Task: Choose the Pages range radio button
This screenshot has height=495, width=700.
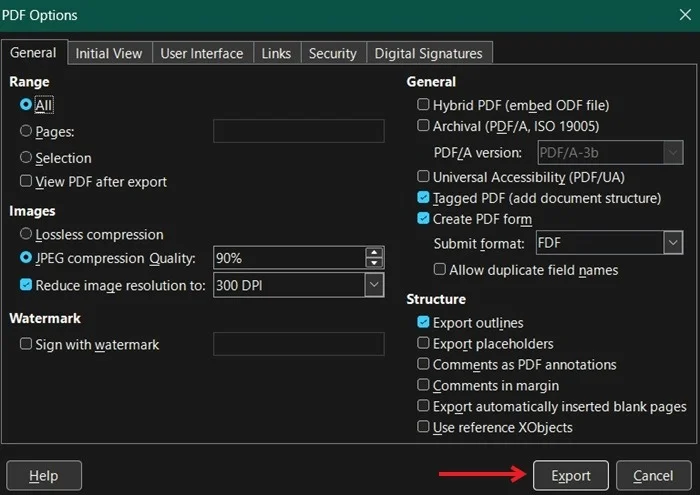Action: [26, 131]
